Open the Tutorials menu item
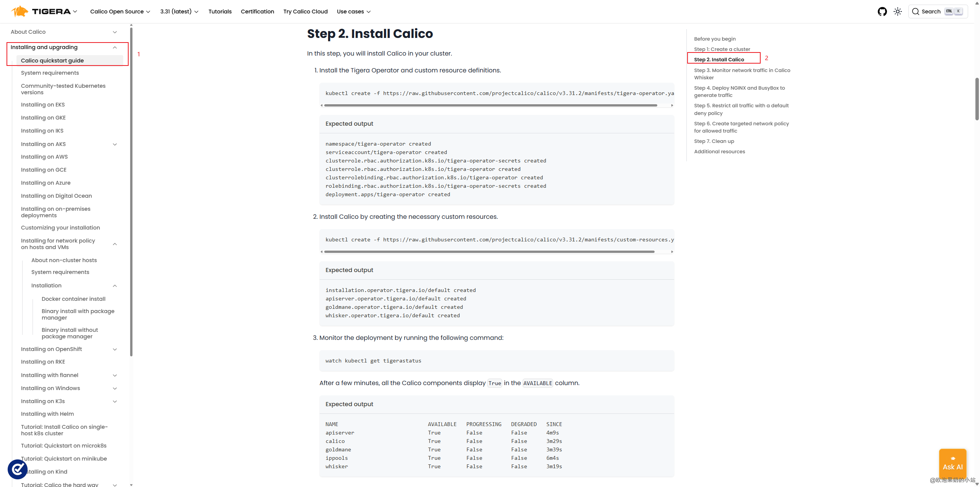 tap(220, 11)
